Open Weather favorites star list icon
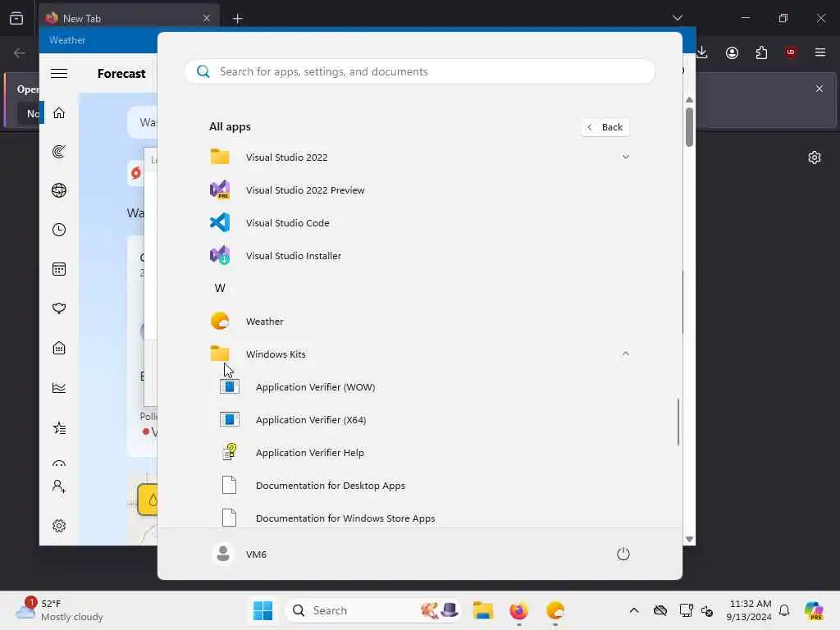This screenshot has height=630, width=840. (x=59, y=428)
